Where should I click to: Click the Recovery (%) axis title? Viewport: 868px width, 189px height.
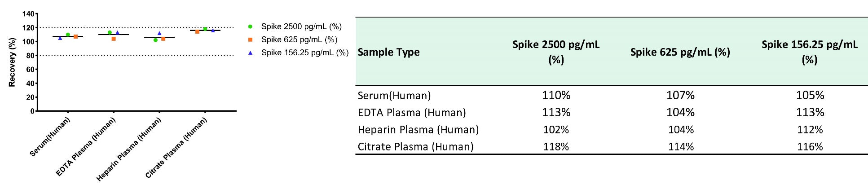point(12,62)
